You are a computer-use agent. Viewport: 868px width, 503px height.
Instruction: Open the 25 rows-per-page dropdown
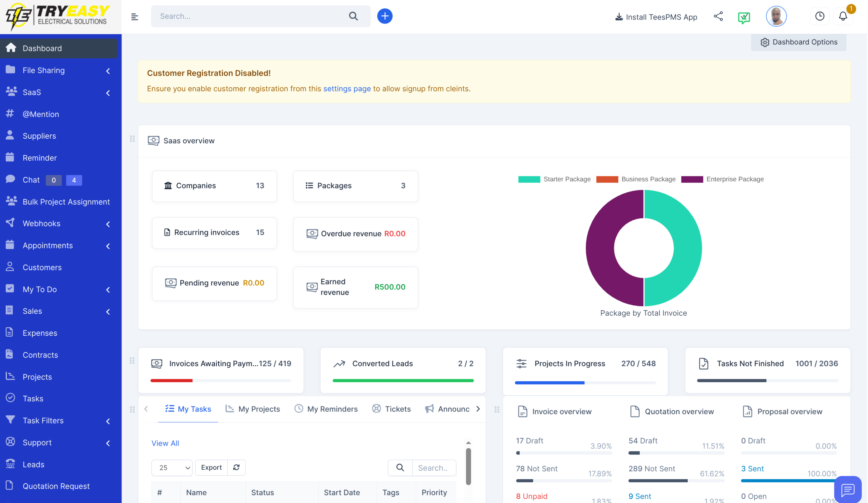(172, 467)
